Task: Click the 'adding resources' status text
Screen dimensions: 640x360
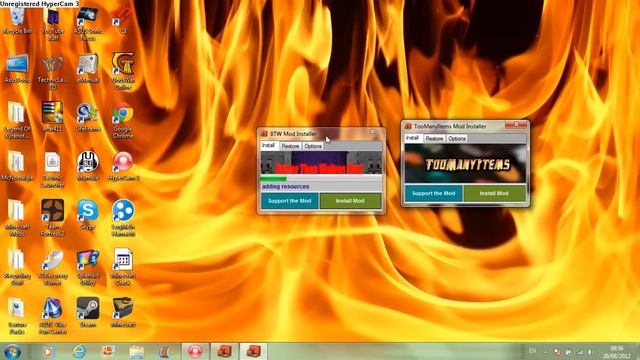Action: 285,187
